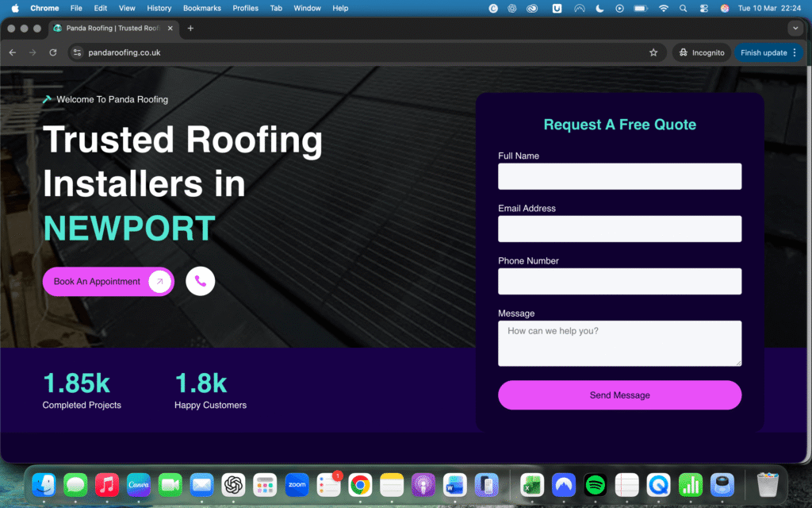Screen dimensions: 812x508
Task: Reload the Panda Roofing page
Action: coord(53,52)
